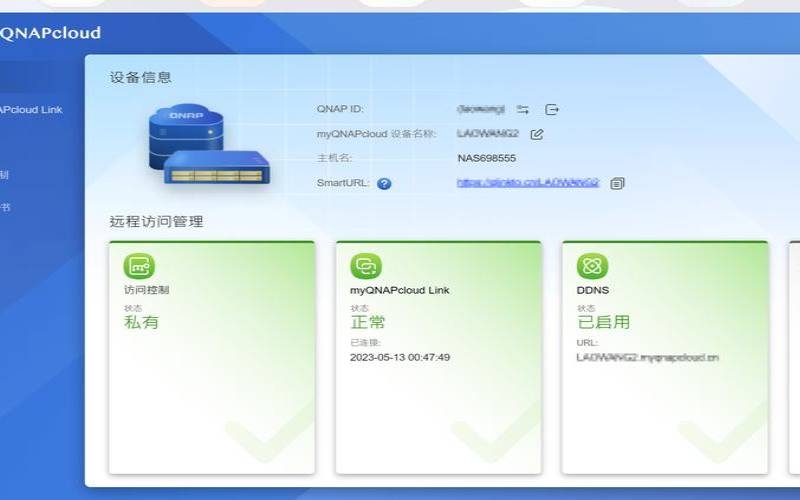Viewport: 800px width, 500px height.
Task: Click the host name NAS698555
Action: point(487,158)
